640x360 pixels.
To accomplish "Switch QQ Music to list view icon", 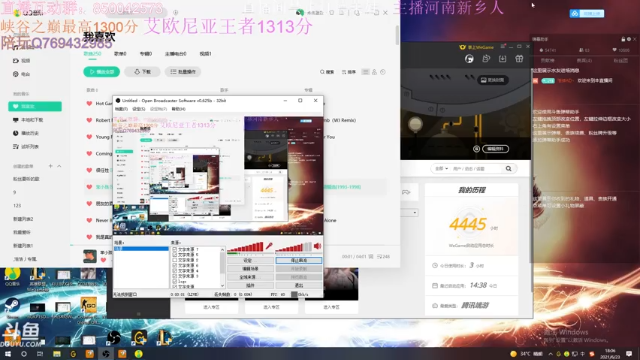I will [x=365, y=72].
